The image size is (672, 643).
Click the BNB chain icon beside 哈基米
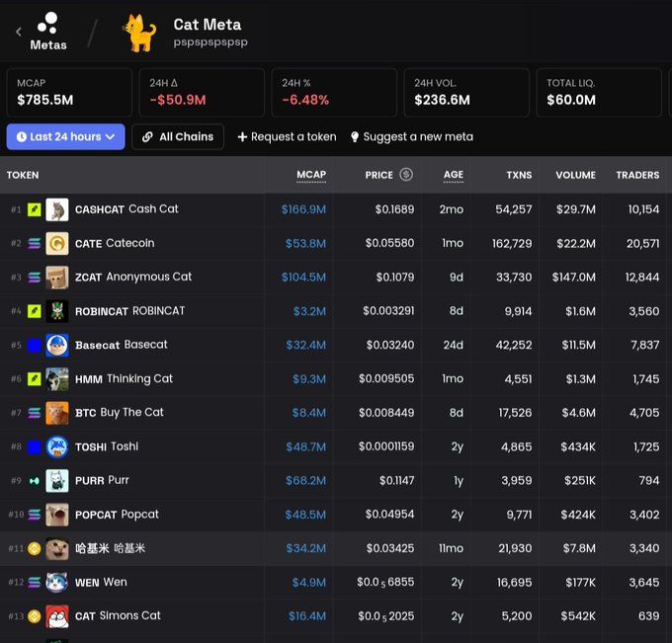click(35, 548)
